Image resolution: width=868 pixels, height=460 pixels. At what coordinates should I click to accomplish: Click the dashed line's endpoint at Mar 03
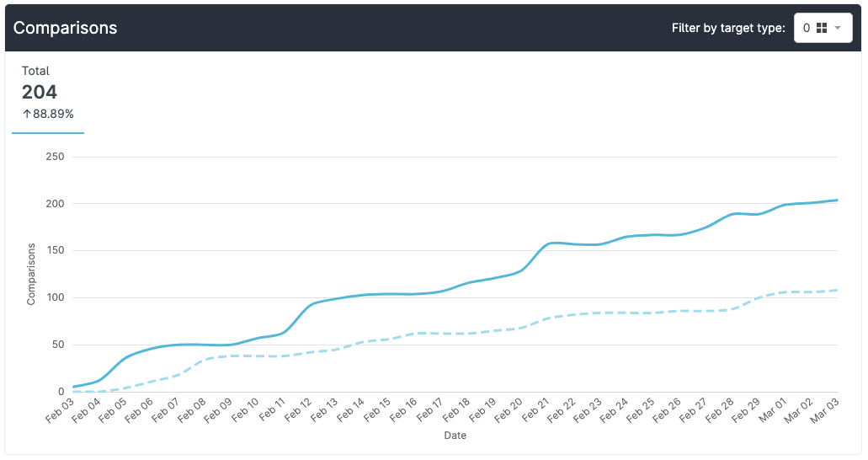[837, 290]
